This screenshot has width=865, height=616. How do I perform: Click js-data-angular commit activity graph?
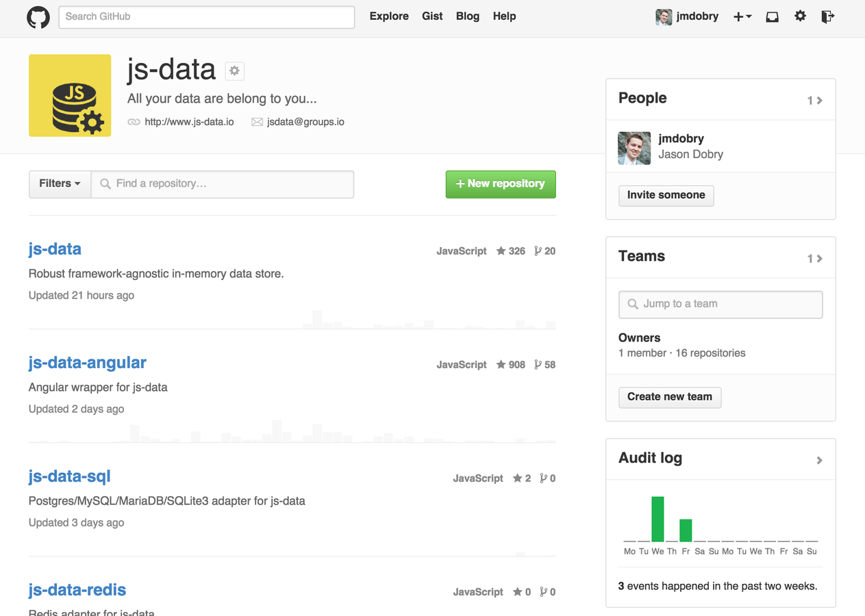(292, 431)
